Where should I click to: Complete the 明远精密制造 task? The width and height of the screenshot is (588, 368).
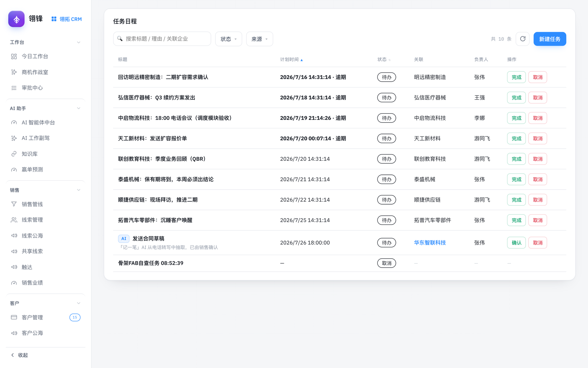click(516, 77)
